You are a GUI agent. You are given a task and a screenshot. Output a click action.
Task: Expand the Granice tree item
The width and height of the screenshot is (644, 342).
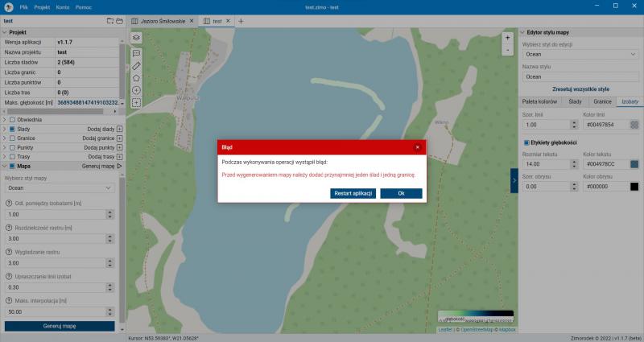pos(4,138)
